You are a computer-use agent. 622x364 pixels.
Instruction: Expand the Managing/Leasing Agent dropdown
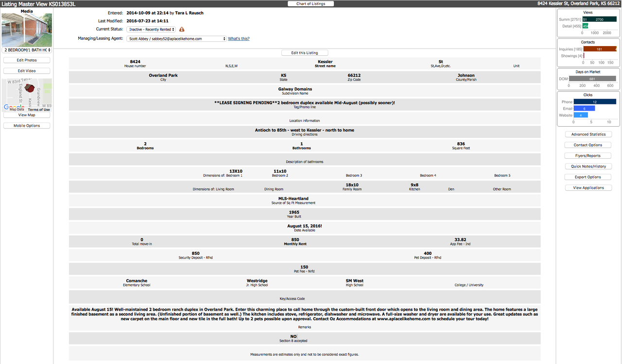click(x=176, y=39)
